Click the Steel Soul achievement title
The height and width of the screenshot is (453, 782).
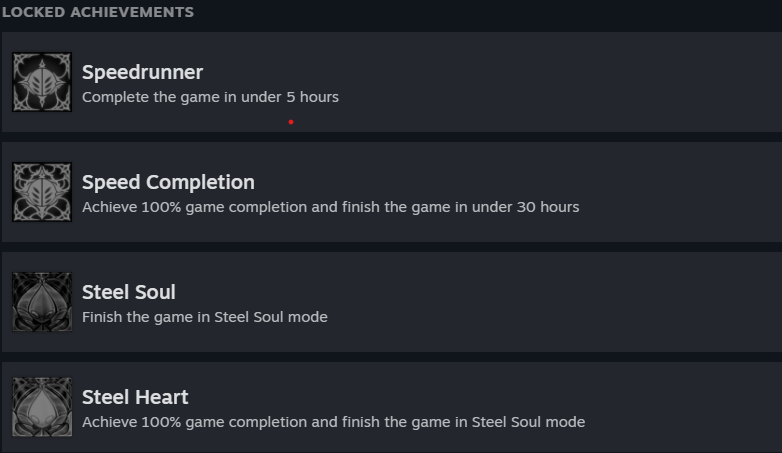coord(128,292)
